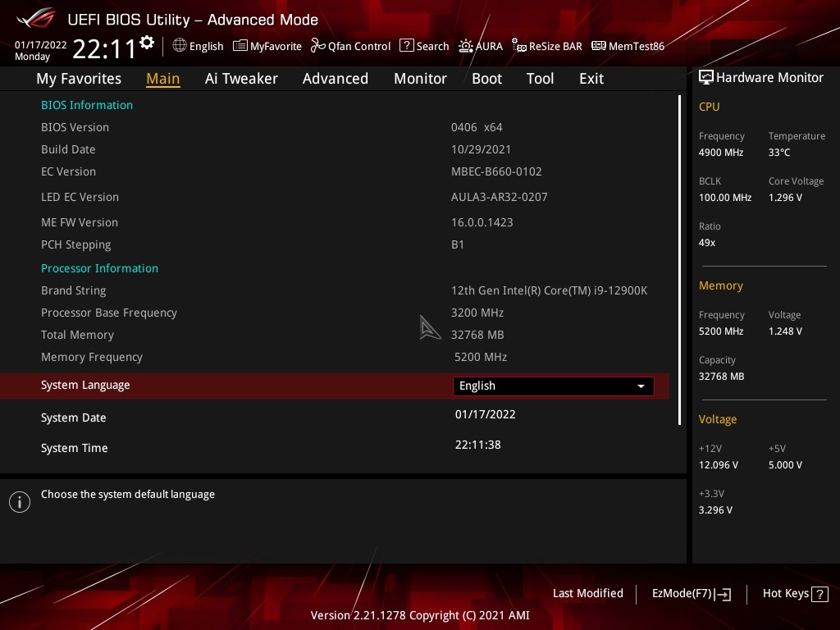The image size is (840, 630).
Task: Click the +5V 5.000 V reading
Action: [785, 465]
